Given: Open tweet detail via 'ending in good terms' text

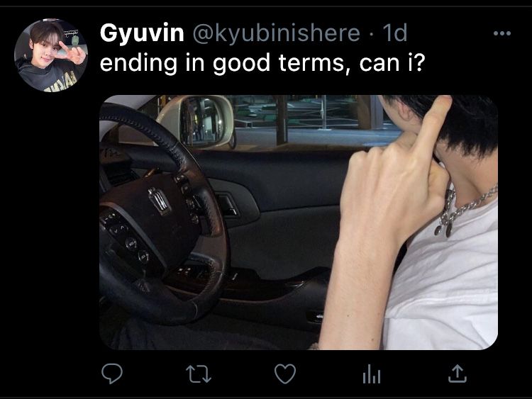Looking at the screenshot, I should (x=262, y=62).
